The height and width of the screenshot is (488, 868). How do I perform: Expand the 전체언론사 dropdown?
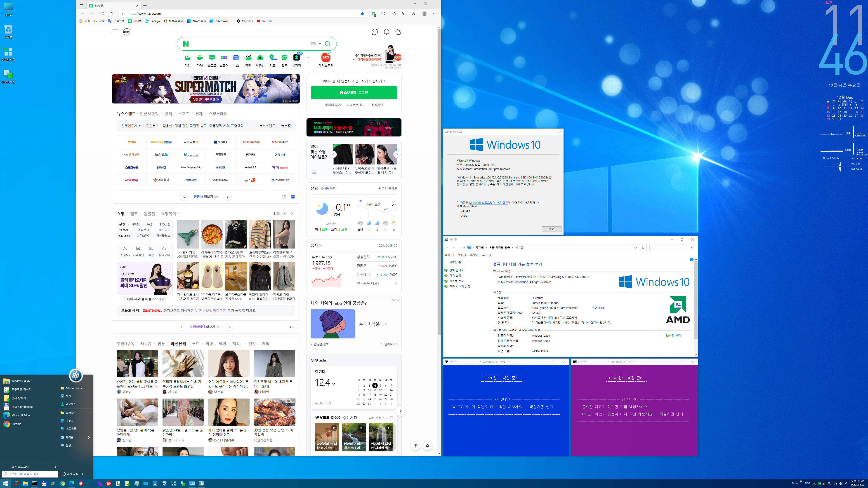[x=131, y=126]
